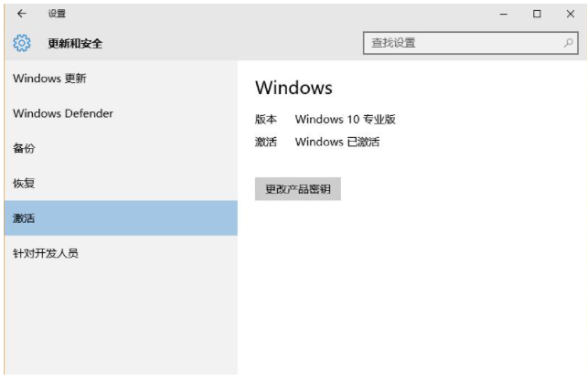Select Windows Defender in the sidebar
The image size is (587, 392).
click(63, 113)
